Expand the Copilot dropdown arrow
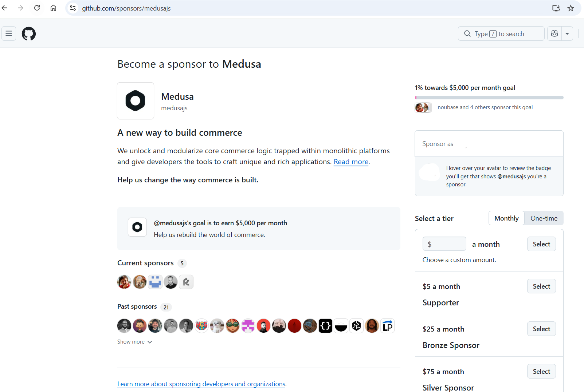The height and width of the screenshot is (392, 584). (x=567, y=34)
